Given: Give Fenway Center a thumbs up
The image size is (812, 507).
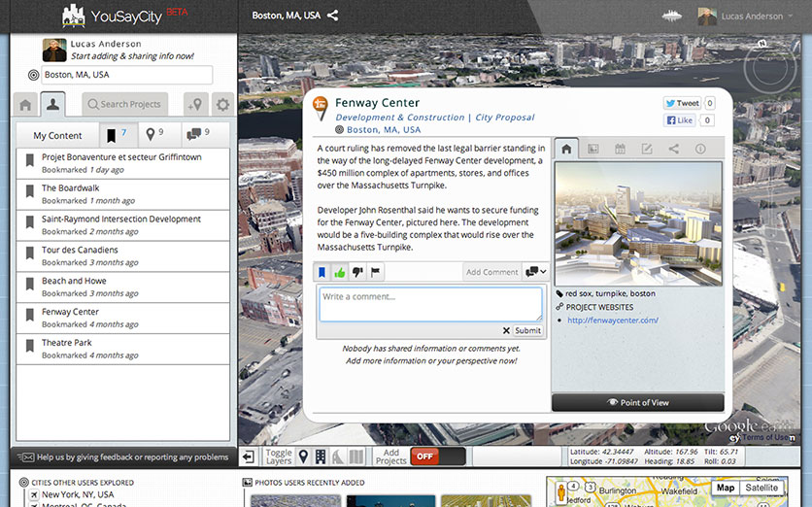Looking at the screenshot, I should coord(340,272).
